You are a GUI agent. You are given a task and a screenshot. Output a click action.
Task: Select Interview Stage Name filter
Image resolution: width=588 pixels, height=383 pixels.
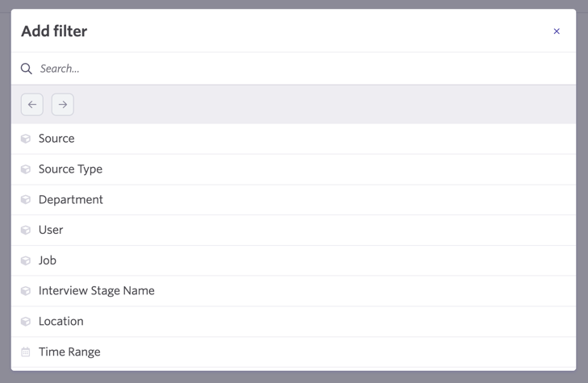point(294,291)
